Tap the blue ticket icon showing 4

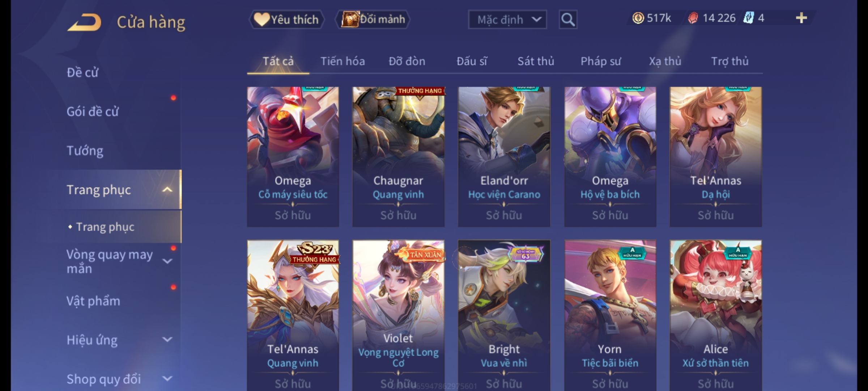pos(748,18)
